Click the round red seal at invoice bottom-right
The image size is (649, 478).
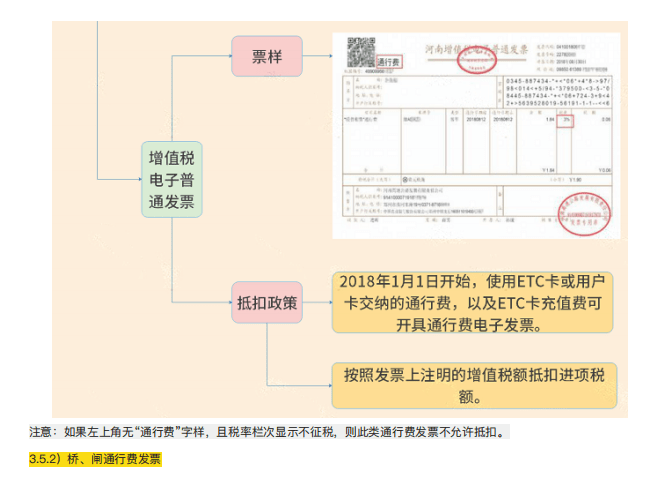(584, 214)
